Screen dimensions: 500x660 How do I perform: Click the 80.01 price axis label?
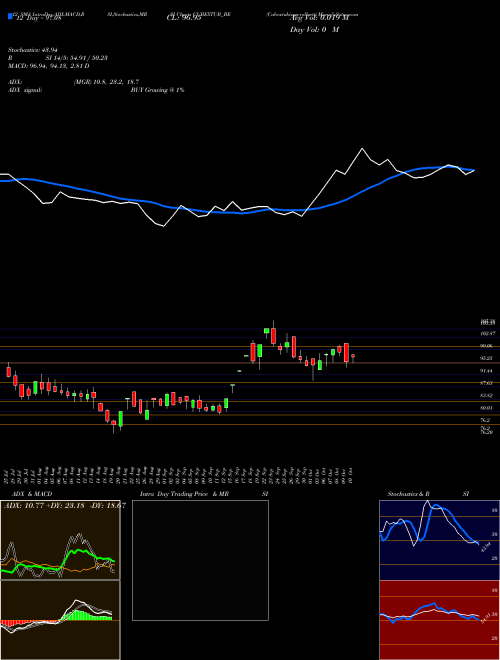(488, 408)
